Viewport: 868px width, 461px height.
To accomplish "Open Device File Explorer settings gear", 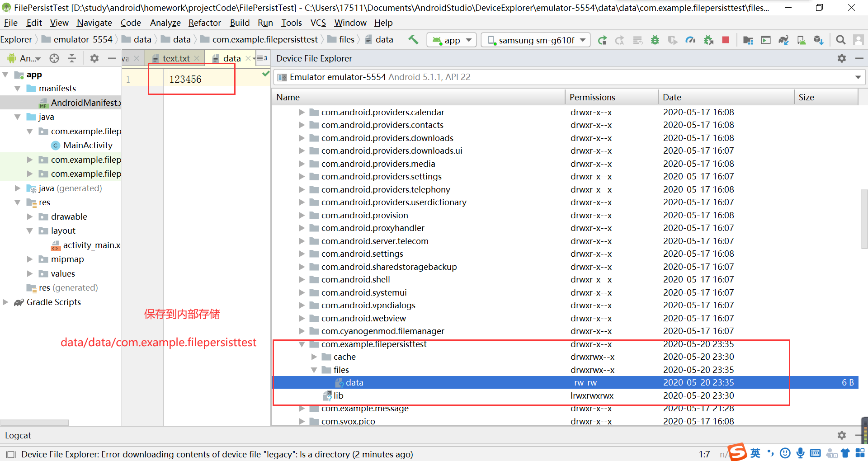I will click(x=841, y=58).
